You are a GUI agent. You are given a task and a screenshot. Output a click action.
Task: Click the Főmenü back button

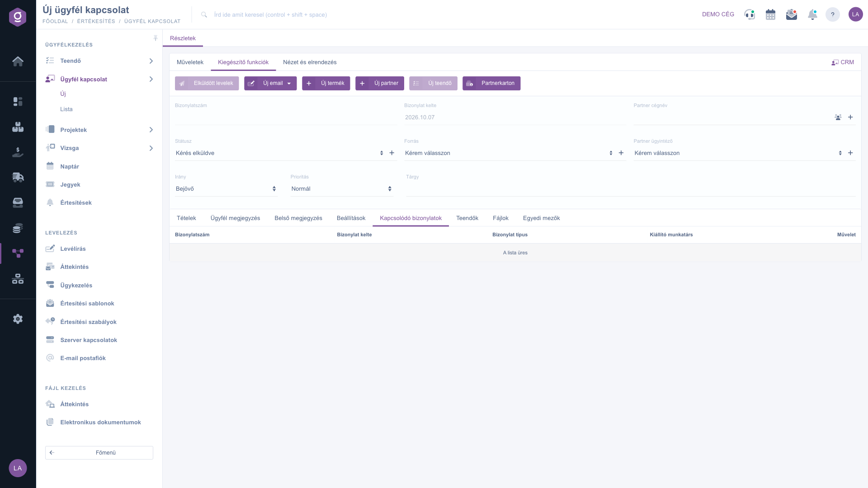(x=99, y=453)
